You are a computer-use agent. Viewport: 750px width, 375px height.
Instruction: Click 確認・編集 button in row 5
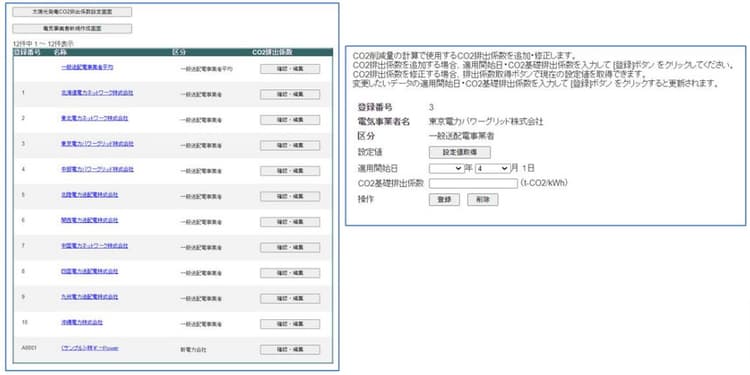point(290,197)
